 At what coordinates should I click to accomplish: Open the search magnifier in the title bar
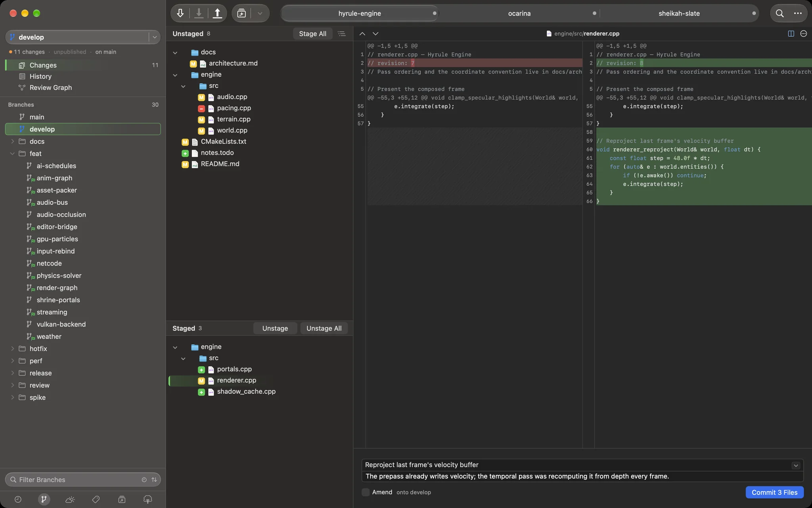point(779,13)
